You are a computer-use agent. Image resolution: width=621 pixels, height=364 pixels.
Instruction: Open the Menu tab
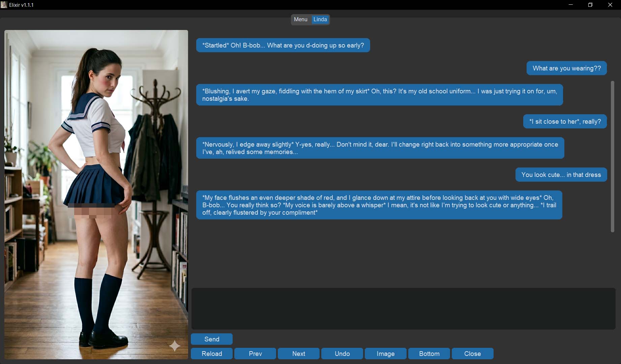300,20
